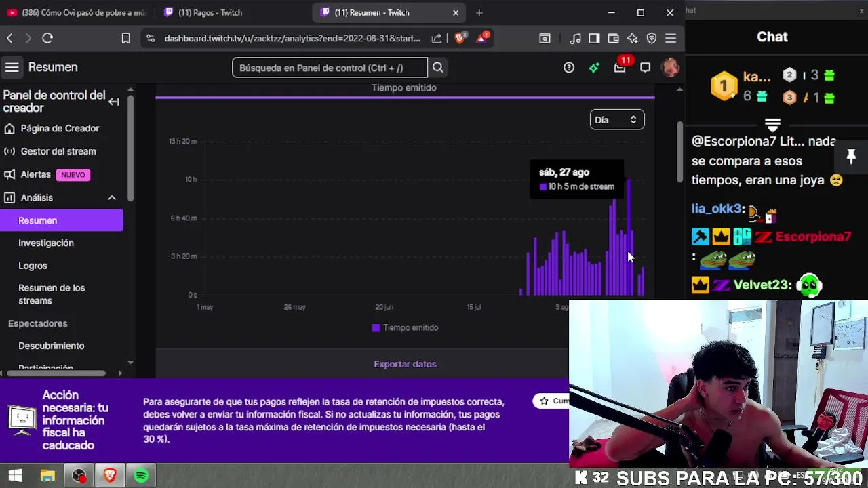The height and width of the screenshot is (488, 868).
Task: Click the search magnifier button
Action: tap(438, 67)
